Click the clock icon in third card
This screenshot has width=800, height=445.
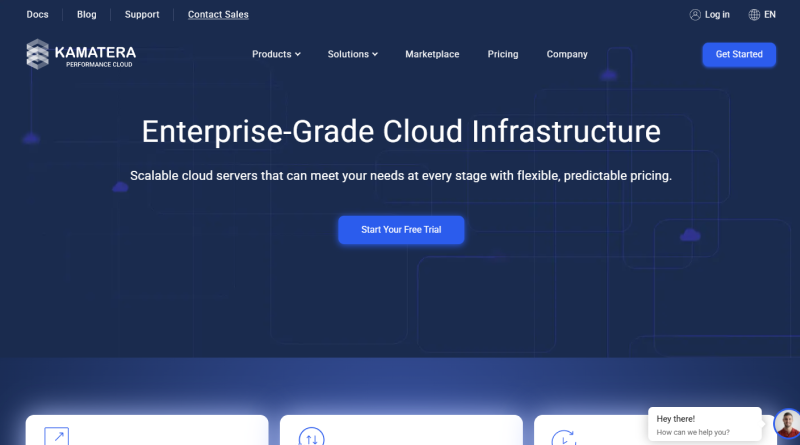(564, 437)
